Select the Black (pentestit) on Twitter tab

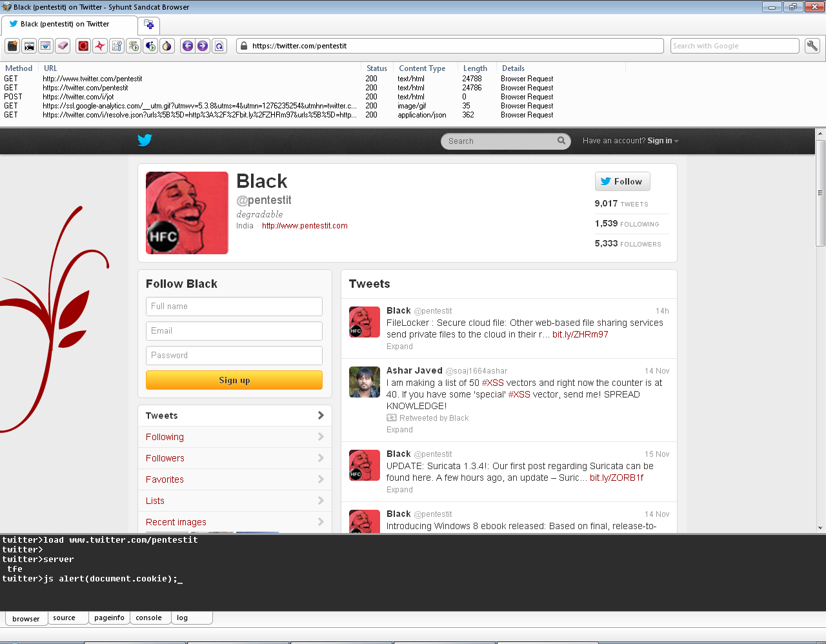pos(70,25)
